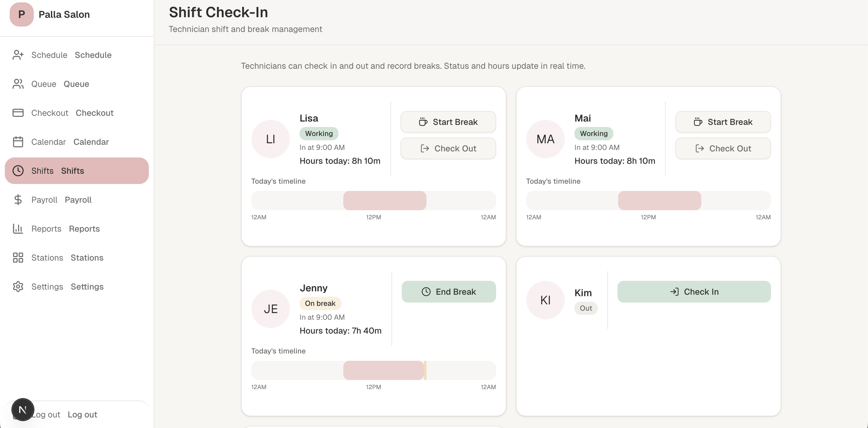Click the Stations grid icon

tap(18, 258)
